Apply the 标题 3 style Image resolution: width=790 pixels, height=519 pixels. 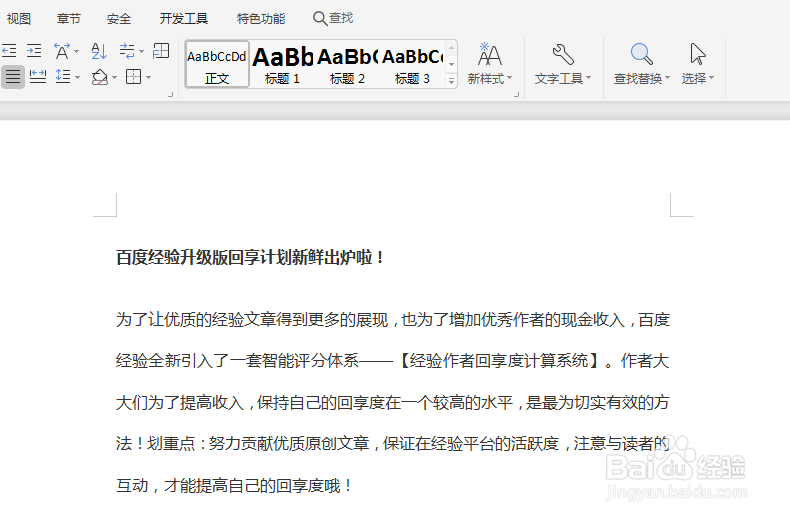[412, 64]
